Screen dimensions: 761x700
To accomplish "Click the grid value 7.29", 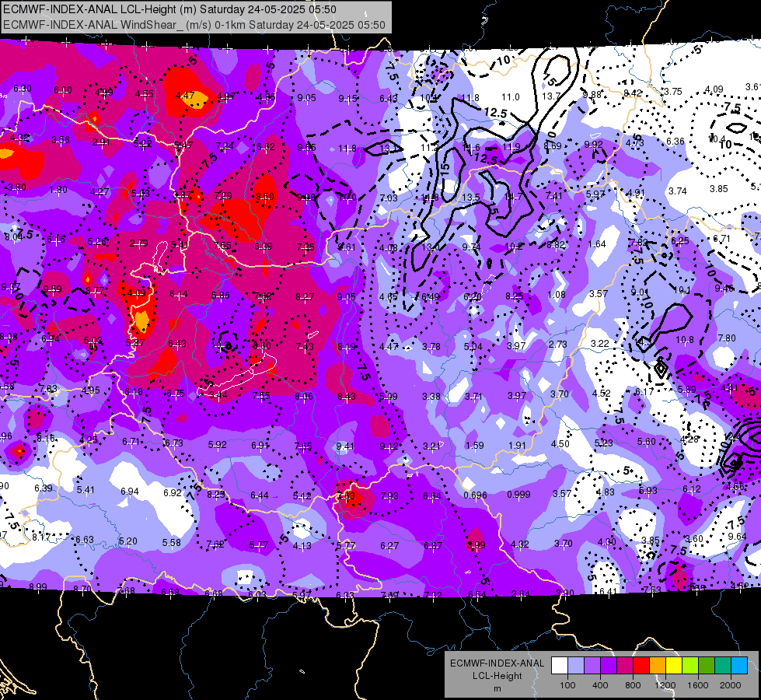I will pyautogui.click(x=223, y=196).
